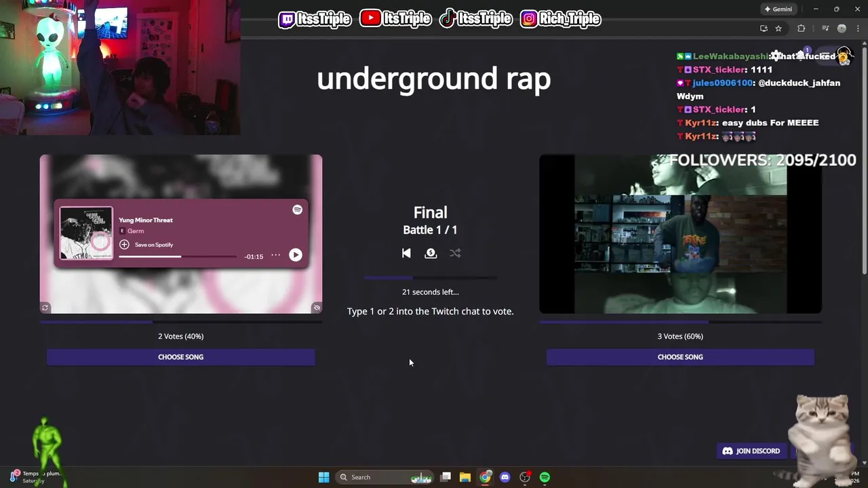The image size is (868, 488).
Task: Click the '2 Votes (40%)' text
Action: click(x=180, y=336)
